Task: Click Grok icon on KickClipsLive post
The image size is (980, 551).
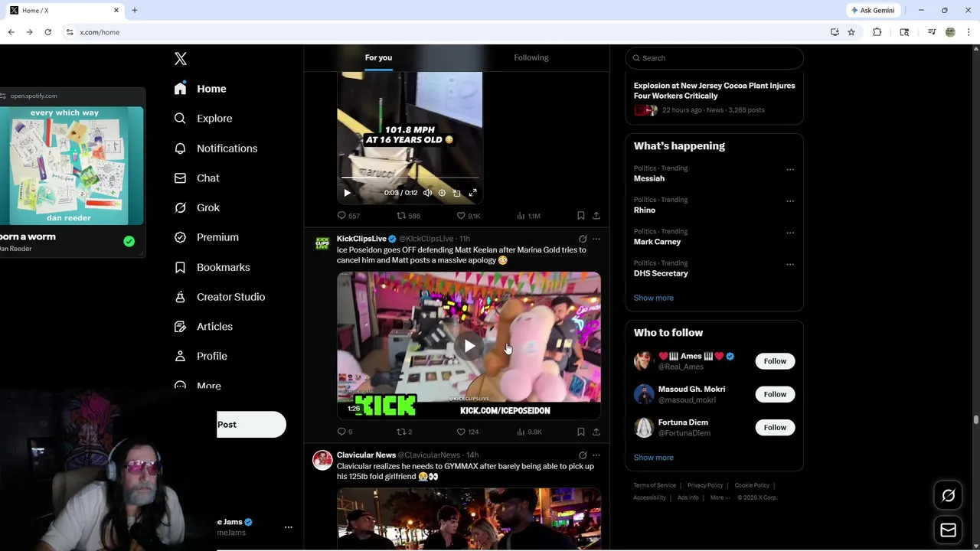Action: tap(583, 239)
